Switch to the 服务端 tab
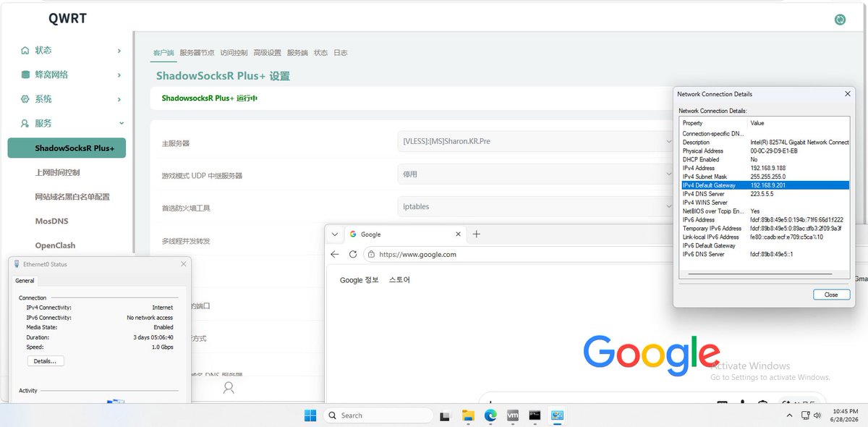This screenshot has width=868, height=427. coord(297,53)
